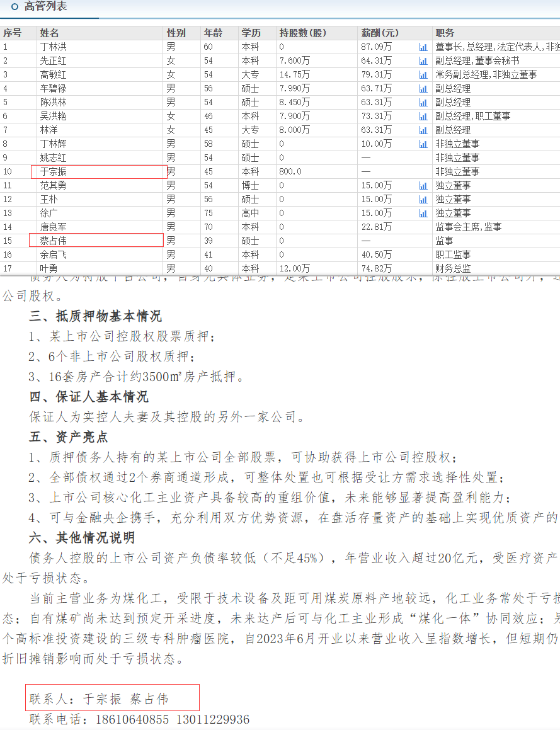This screenshot has width=560, height=730.
Task: Select 蔡占伟 in the executive table
Action: coord(53,241)
